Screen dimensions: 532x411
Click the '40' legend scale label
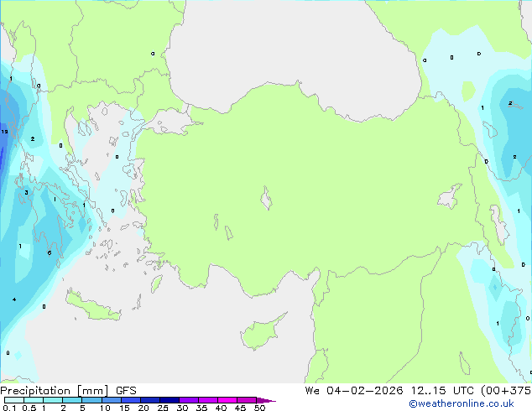(221, 408)
